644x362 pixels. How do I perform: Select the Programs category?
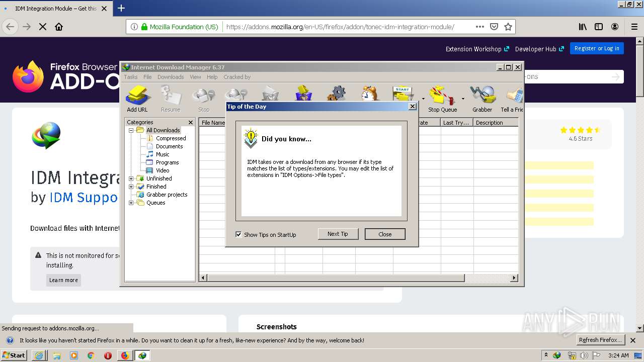tap(167, 162)
